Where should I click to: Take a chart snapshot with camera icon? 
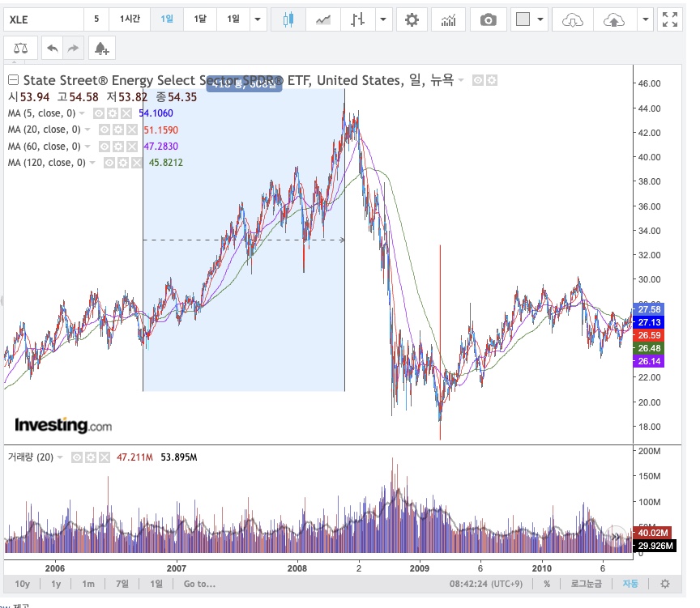coord(488,19)
